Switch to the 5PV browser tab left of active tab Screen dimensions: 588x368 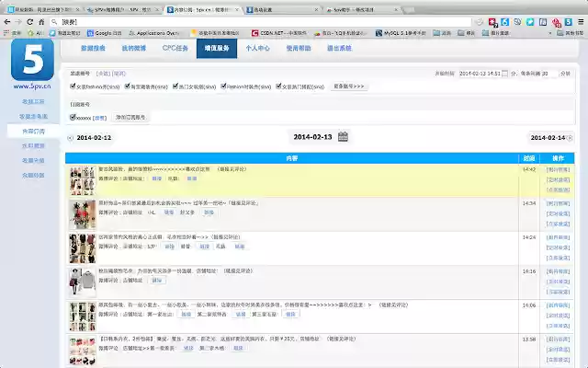122,10
